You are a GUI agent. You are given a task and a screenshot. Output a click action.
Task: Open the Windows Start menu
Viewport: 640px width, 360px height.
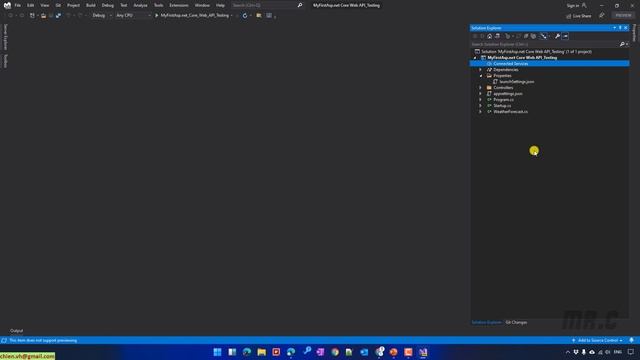pos(218,352)
